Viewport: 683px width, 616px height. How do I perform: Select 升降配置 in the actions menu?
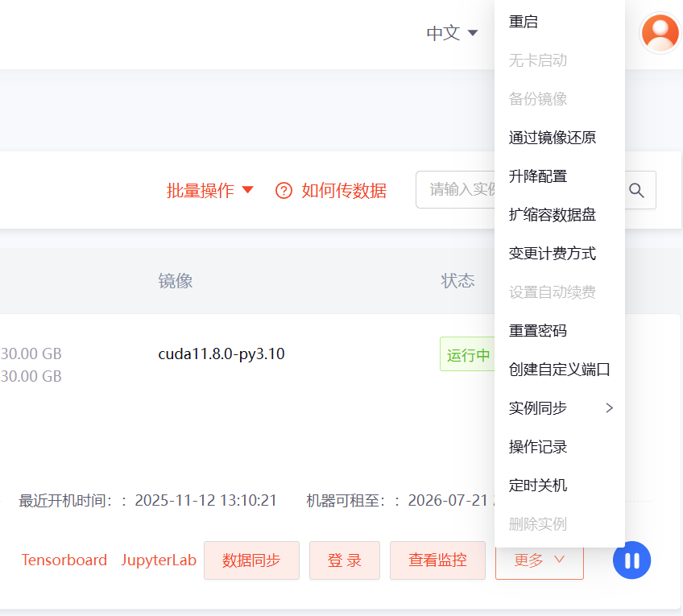538,176
